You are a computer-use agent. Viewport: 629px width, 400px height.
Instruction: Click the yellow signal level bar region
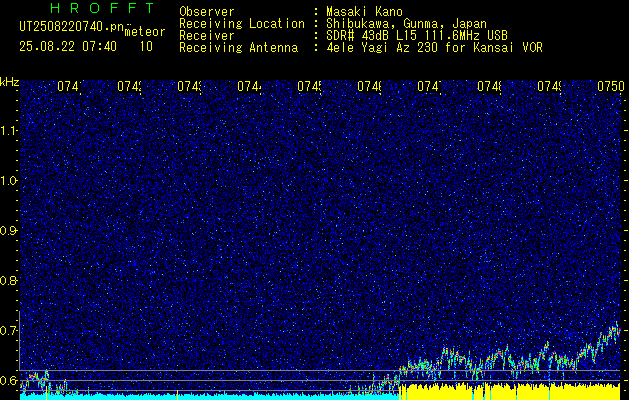pos(509,392)
